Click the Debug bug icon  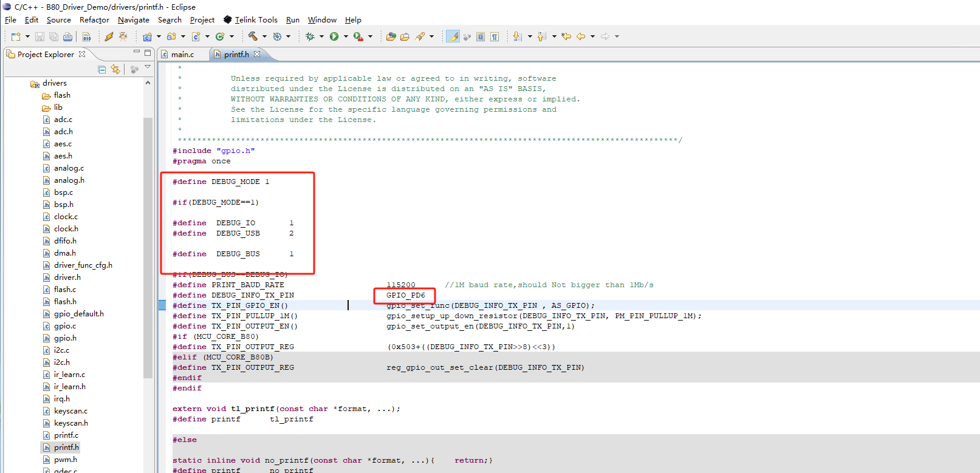[310, 36]
